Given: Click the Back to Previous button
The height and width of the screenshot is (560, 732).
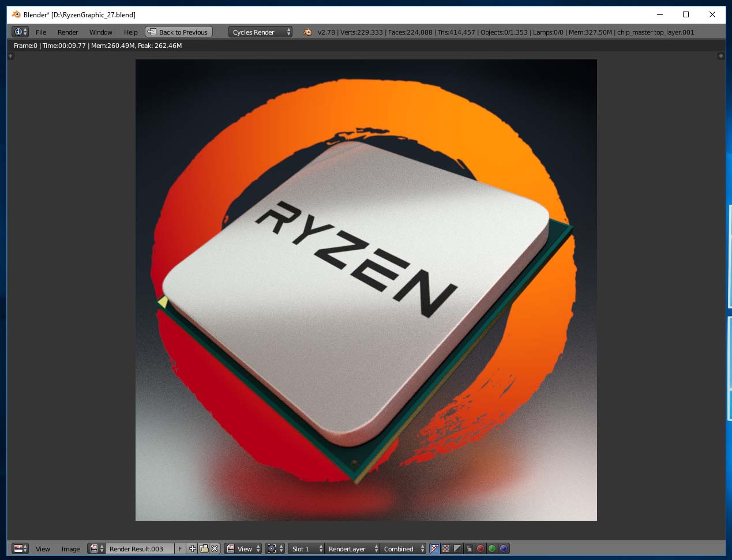Looking at the screenshot, I should [x=179, y=32].
